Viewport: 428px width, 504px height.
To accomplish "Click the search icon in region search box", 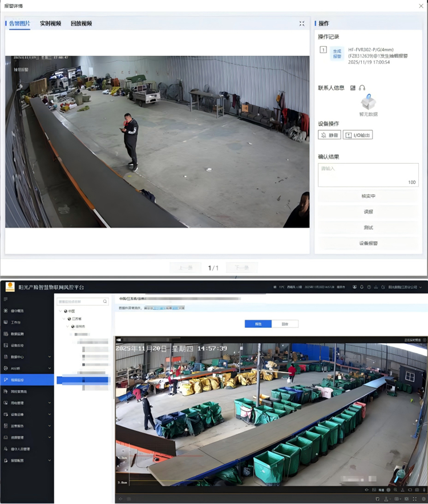I will [105, 301].
